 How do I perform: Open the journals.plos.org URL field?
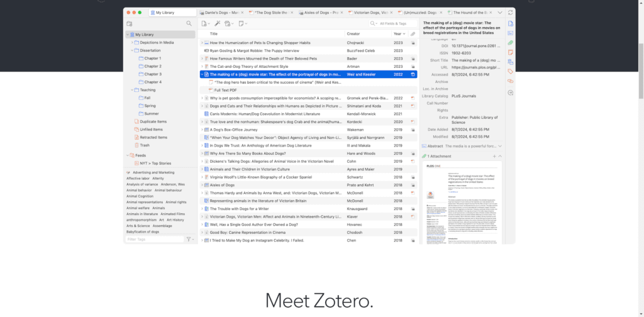476,67
